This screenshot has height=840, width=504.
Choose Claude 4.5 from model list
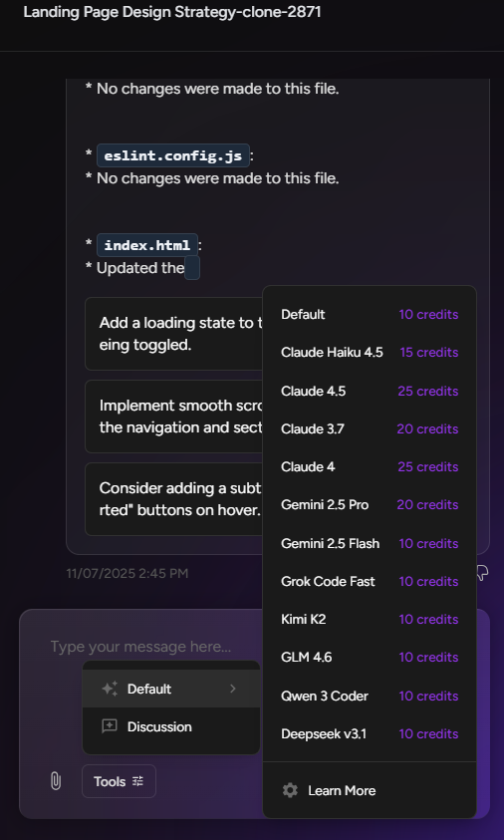[370, 391]
